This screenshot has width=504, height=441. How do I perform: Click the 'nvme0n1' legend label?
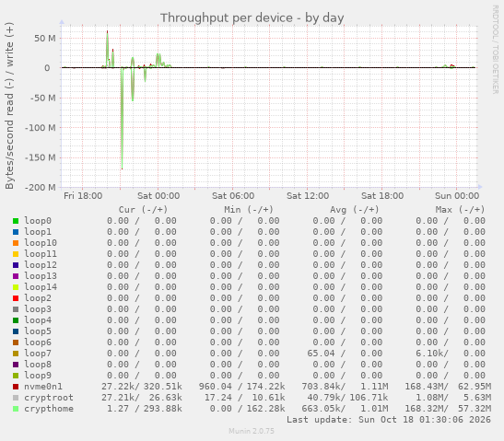tap(43, 387)
